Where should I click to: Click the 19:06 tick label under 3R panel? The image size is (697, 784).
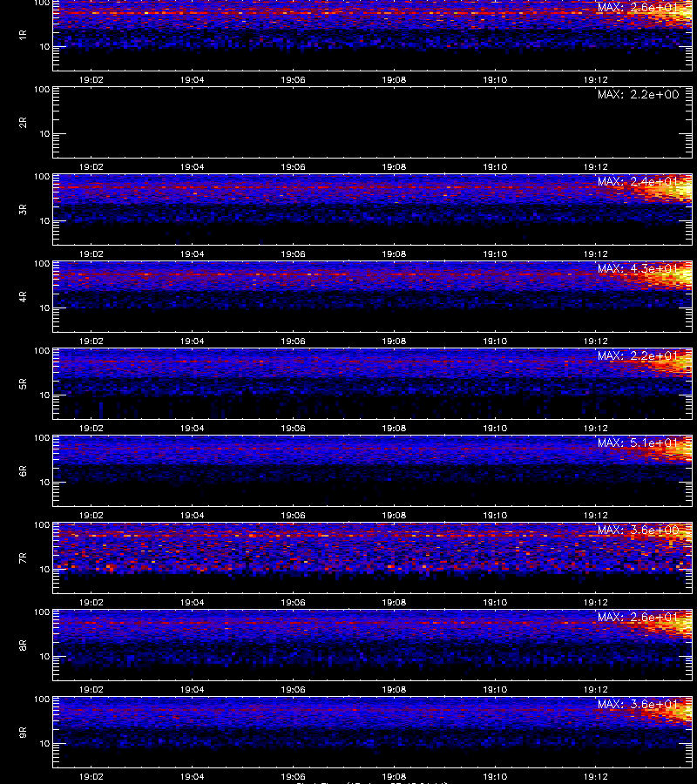[x=293, y=254]
